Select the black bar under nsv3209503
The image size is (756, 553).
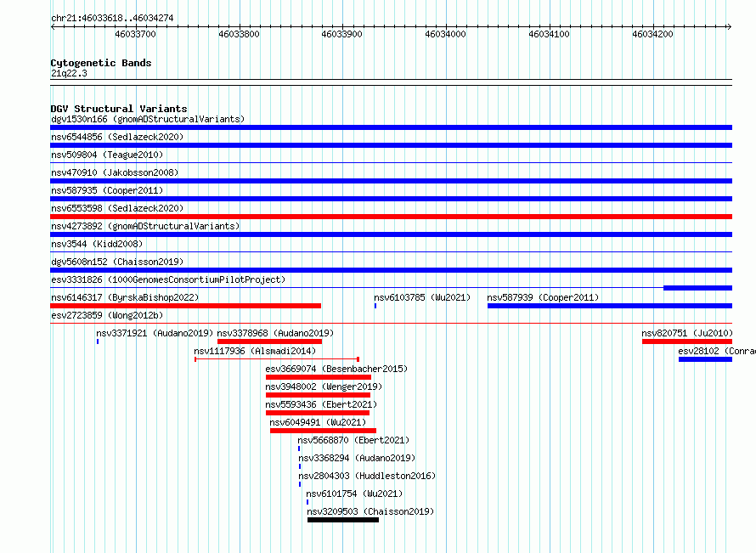point(343,520)
